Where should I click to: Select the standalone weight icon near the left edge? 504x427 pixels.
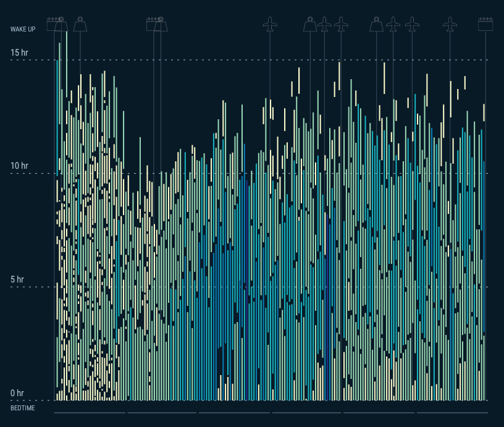coord(80,25)
